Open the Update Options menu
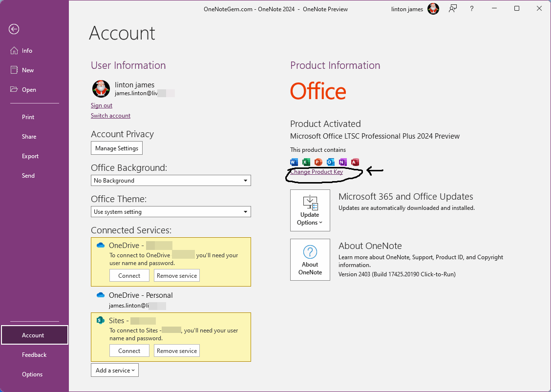Screen dimensions: 551x392 click(x=310, y=210)
